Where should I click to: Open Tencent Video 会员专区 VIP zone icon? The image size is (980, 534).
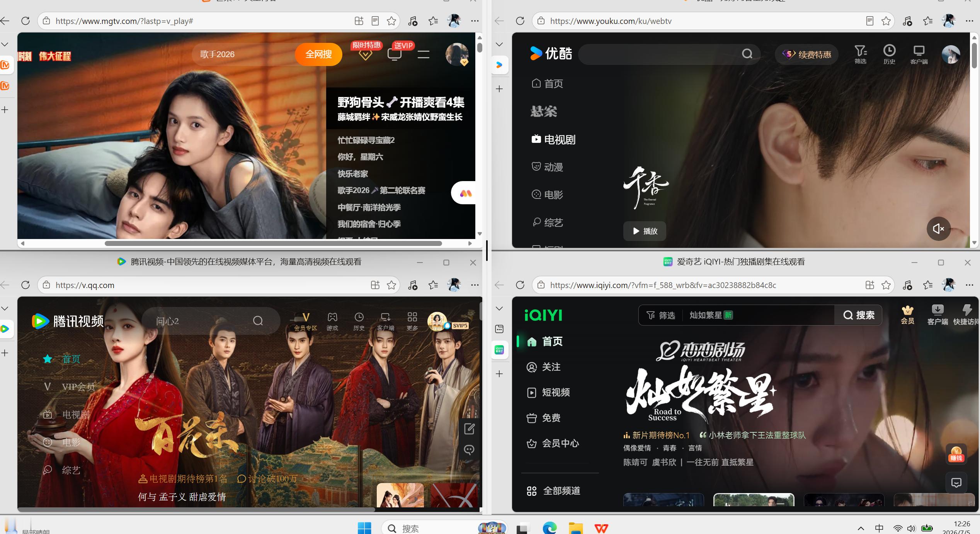click(305, 321)
